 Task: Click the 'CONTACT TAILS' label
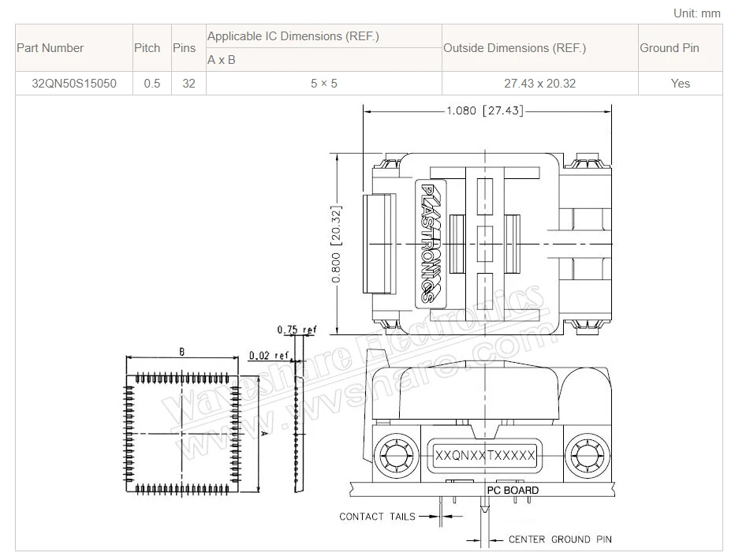pos(377,517)
